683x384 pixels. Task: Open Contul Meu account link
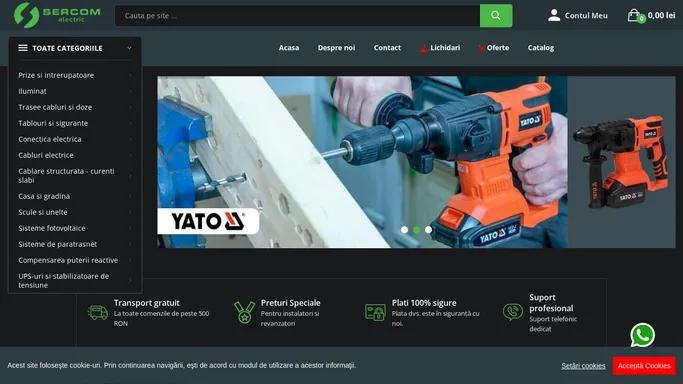[586, 16]
